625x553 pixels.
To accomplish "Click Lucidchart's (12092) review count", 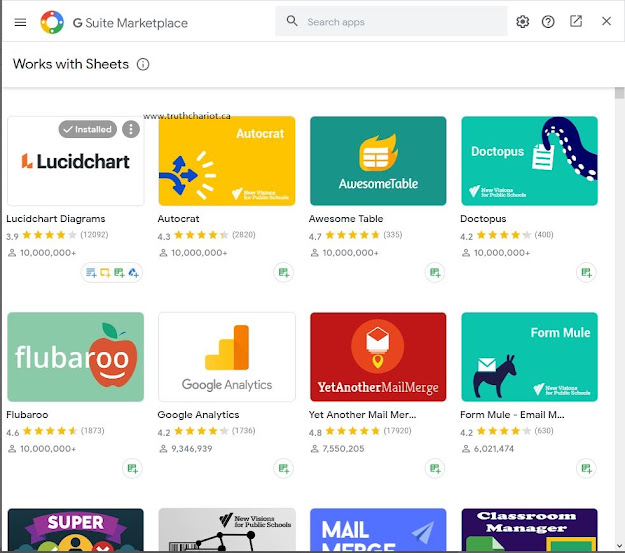I will click(x=94, y=234).
